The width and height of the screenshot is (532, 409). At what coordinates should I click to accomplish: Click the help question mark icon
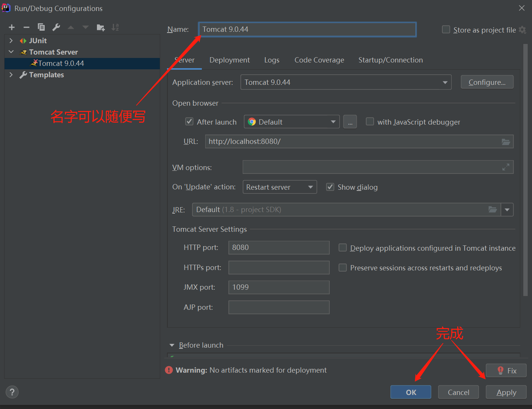tap(12, 392)
